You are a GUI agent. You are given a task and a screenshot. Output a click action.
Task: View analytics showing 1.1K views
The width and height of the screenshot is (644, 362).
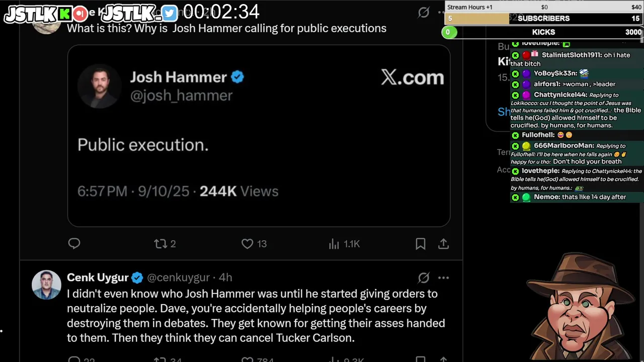[x=345, y=244]
